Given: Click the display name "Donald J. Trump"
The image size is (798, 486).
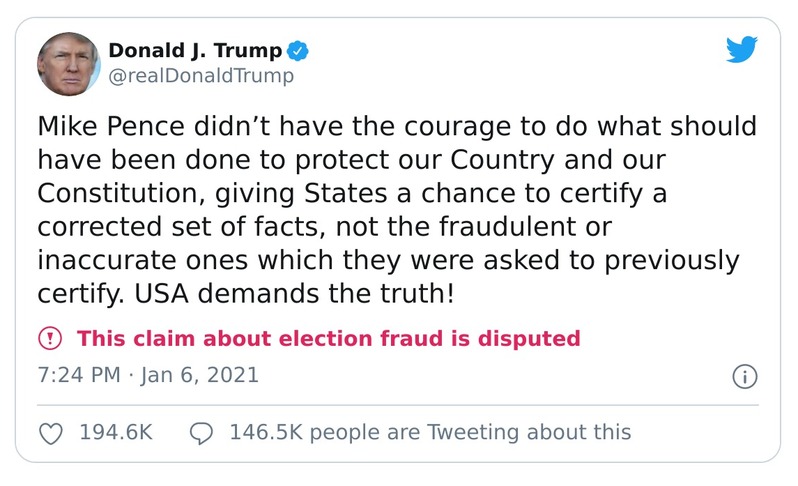Looking at the screenshot, I should [x=195, y=50].
